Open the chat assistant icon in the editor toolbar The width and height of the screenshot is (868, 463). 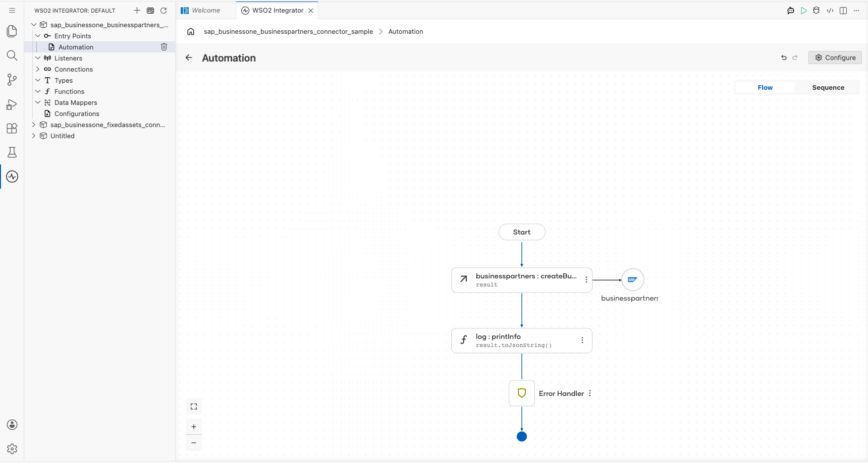point(791,10)
